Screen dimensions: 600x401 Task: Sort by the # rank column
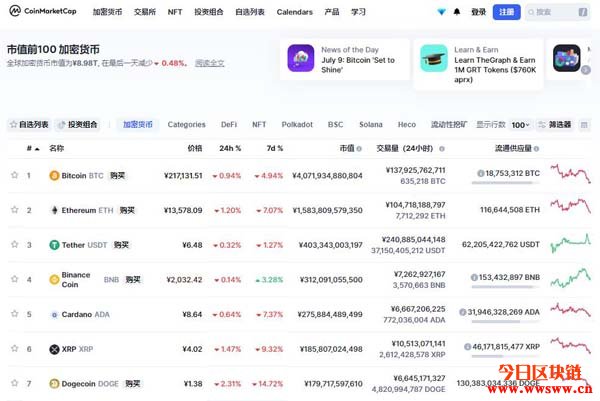point(33,148)
